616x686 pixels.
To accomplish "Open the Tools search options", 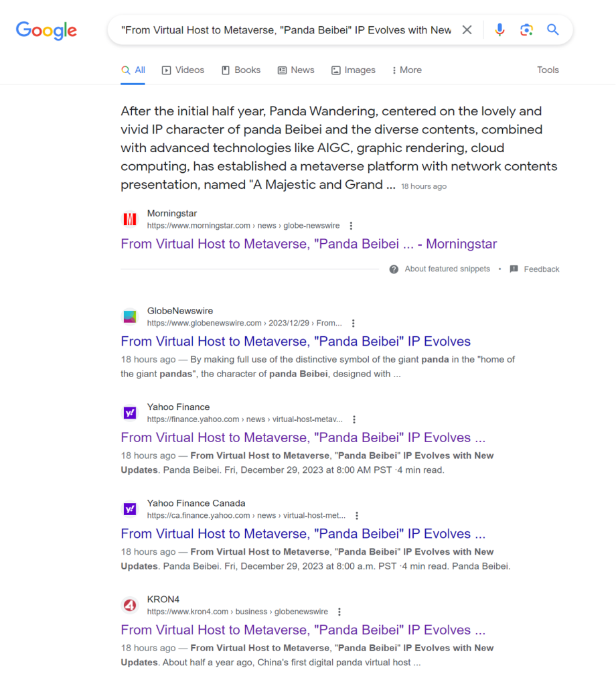I will [x=548, y=70].
